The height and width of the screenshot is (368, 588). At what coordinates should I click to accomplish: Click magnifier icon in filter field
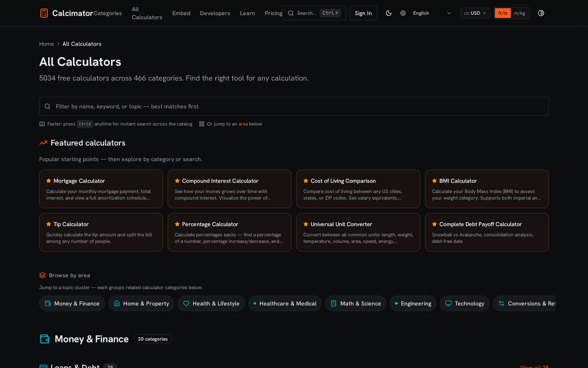(47, 106)
